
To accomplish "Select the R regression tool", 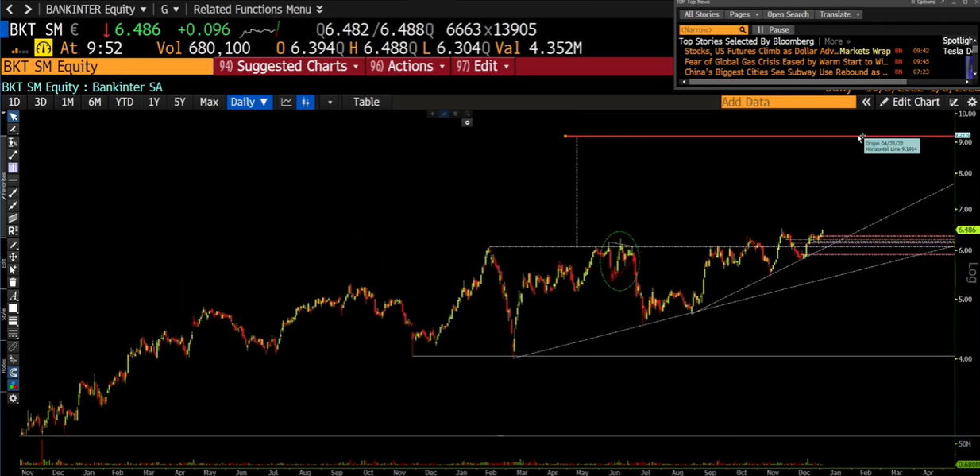I will point(13,230).
